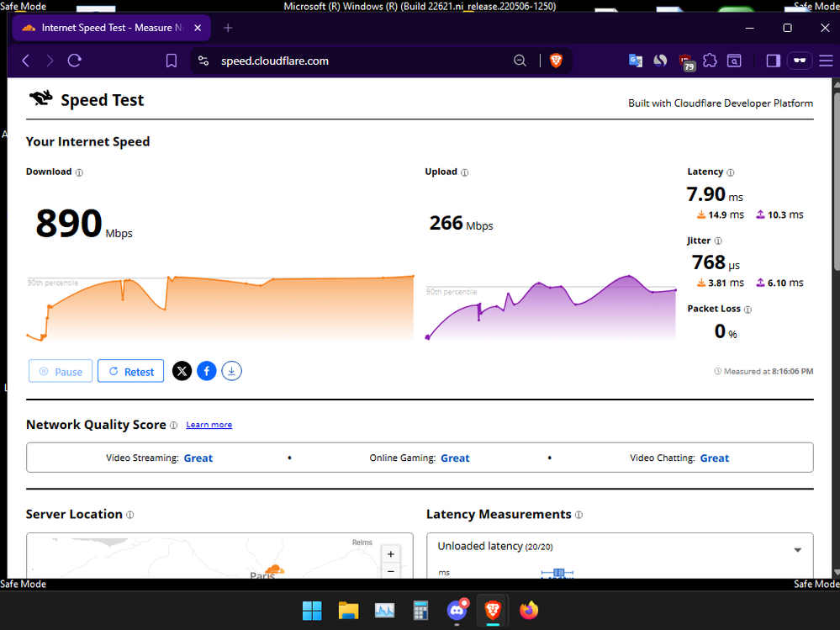Click the Google Translate extension icon

pyautogui.click(x=636, y=61)
